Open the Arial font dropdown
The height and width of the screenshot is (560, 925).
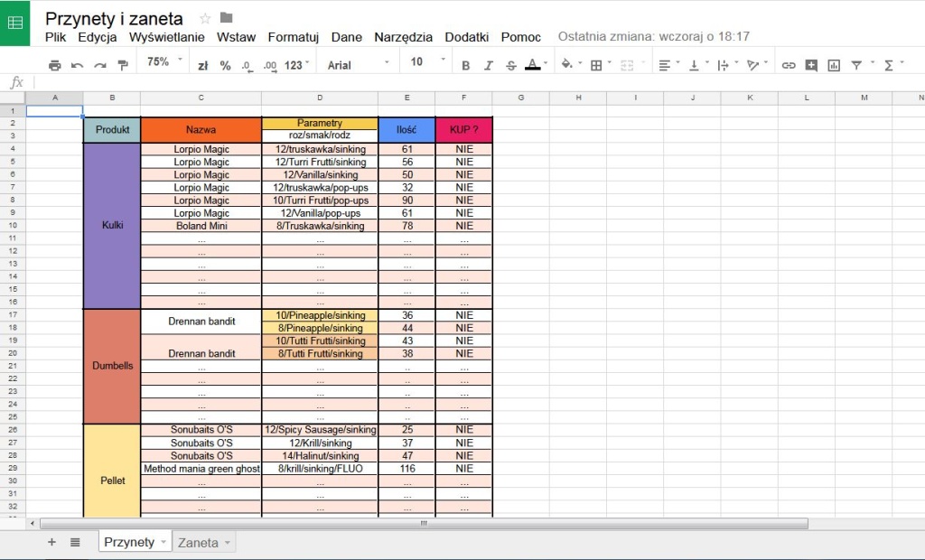[x=358, y=66]
